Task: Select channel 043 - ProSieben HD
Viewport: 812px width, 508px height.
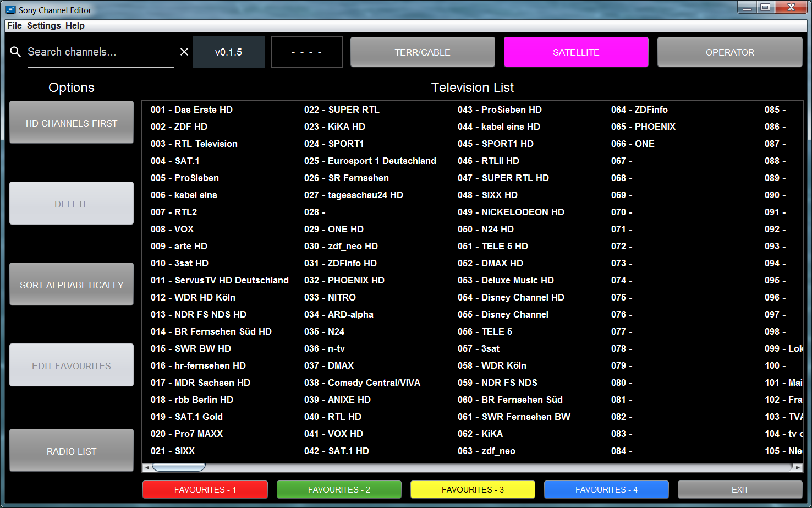Action: click(500, 110)
